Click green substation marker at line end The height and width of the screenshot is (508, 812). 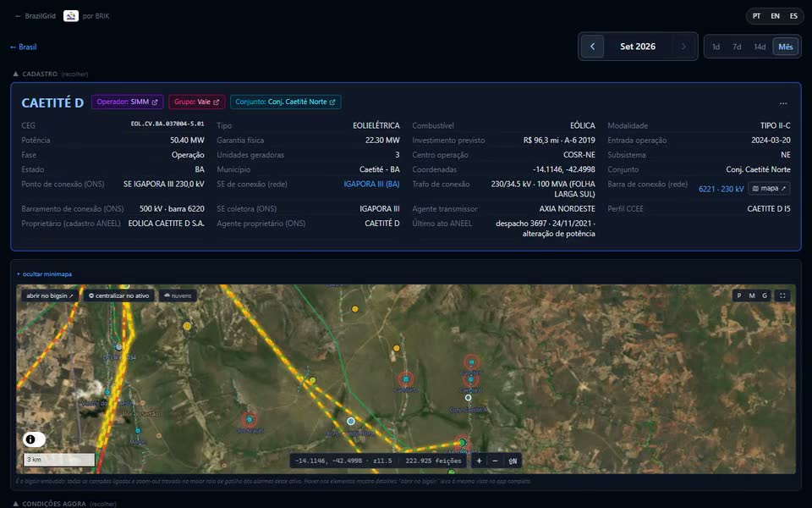click(462, 443)
